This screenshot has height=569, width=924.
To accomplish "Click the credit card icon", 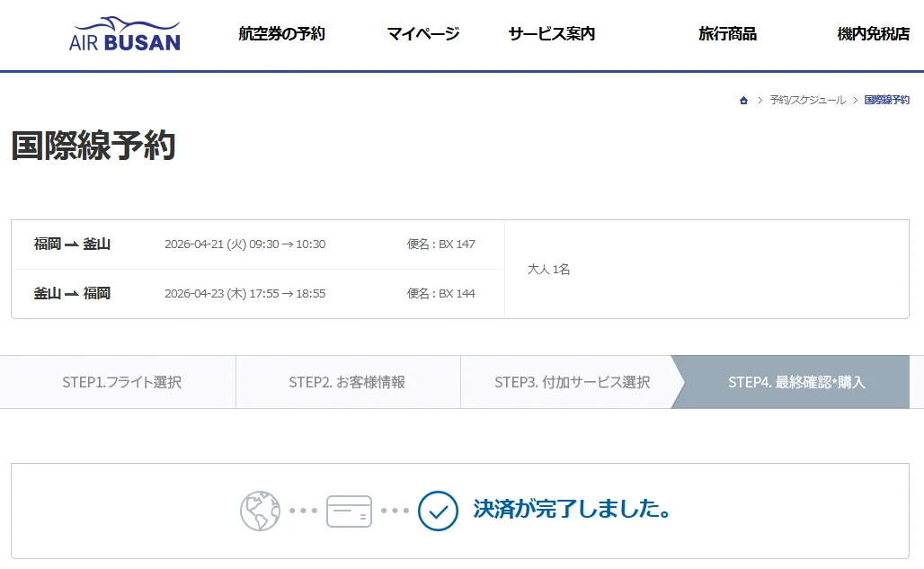I will (349, 511).
